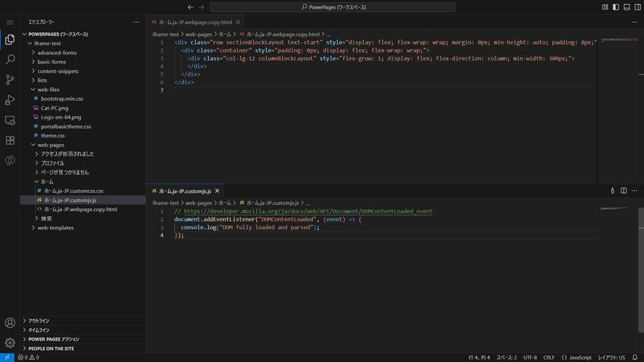Open lower editor group more actions ellipsis
The width and height of the screenshot is (644, 362).
tap(635, 191)
